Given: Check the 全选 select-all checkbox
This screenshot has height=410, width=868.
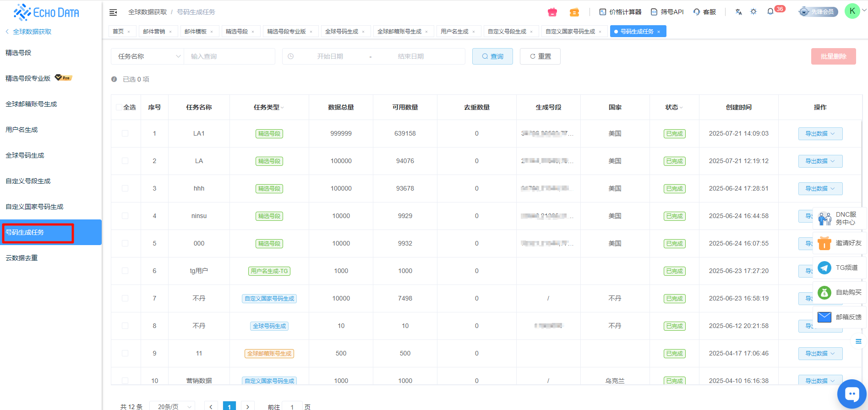Looking at the screenshot, I should 119,107.
